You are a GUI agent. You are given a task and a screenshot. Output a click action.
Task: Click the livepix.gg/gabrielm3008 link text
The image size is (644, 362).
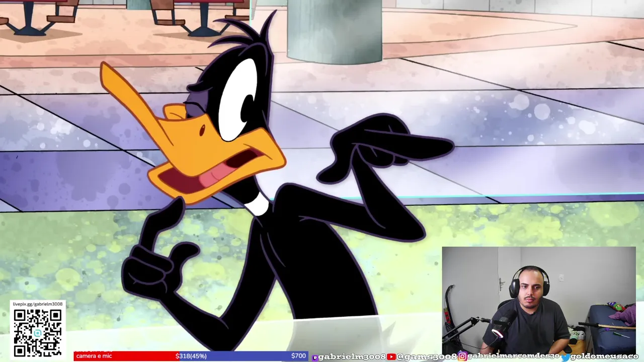pyautogui.click(x=38, y=304)
